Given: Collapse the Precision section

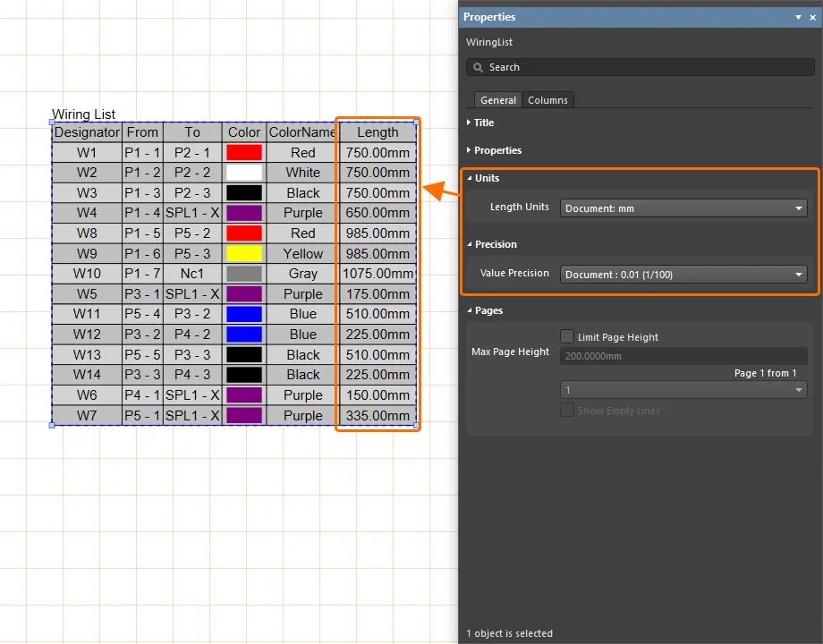Looking at the screenshot, I should point(495,244).
